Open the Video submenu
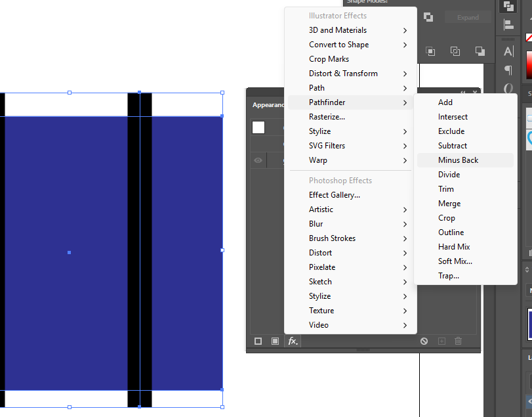Screen dimensions: 532x417 (350, 325)
